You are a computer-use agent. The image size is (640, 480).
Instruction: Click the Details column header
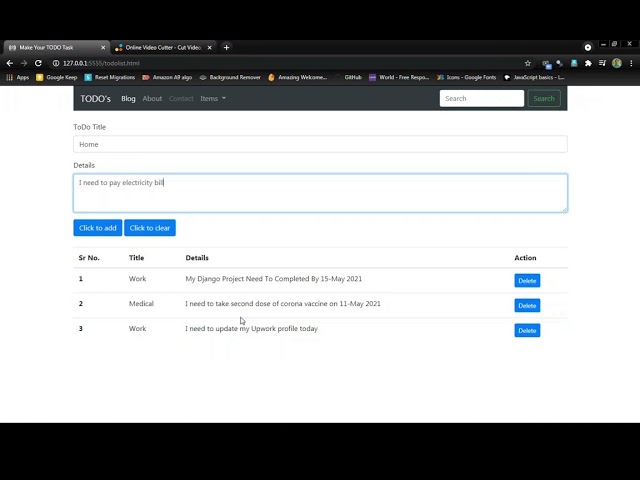coord(197,258)
